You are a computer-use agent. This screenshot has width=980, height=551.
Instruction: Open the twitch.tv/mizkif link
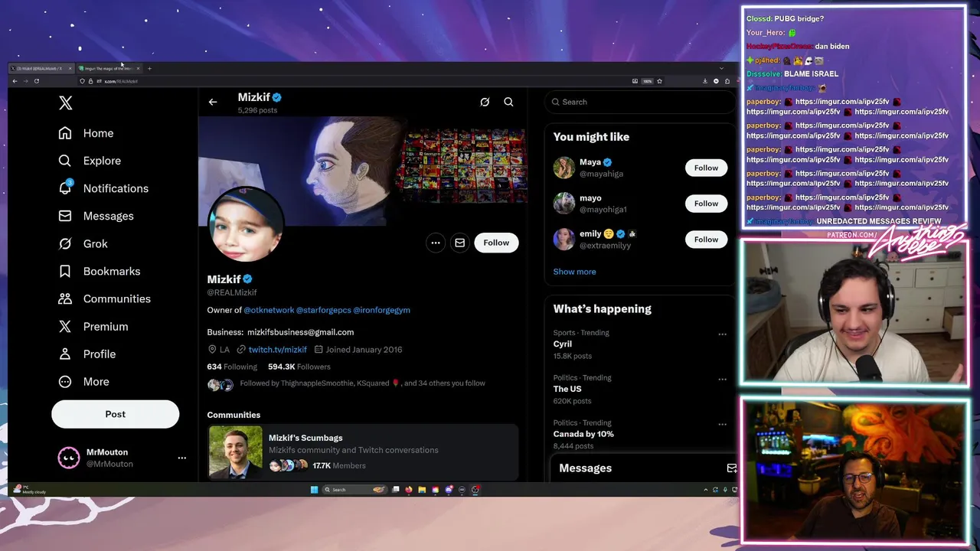tap(277, 350)
